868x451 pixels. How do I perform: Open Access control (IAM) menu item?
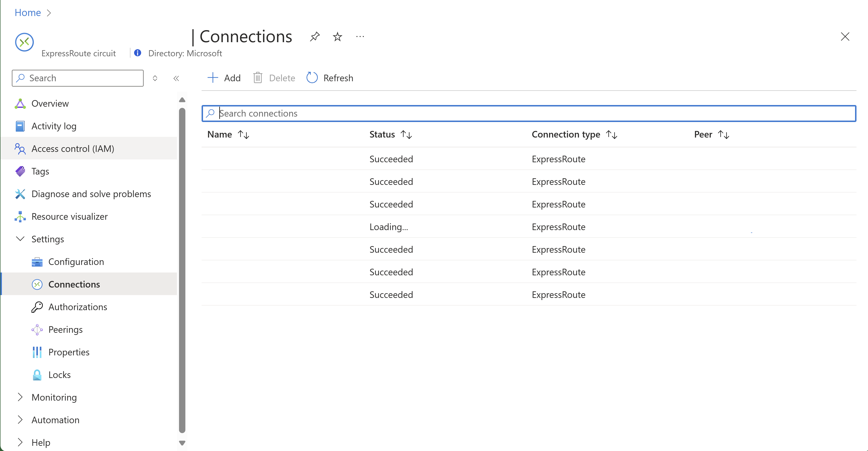click(73, 148)
